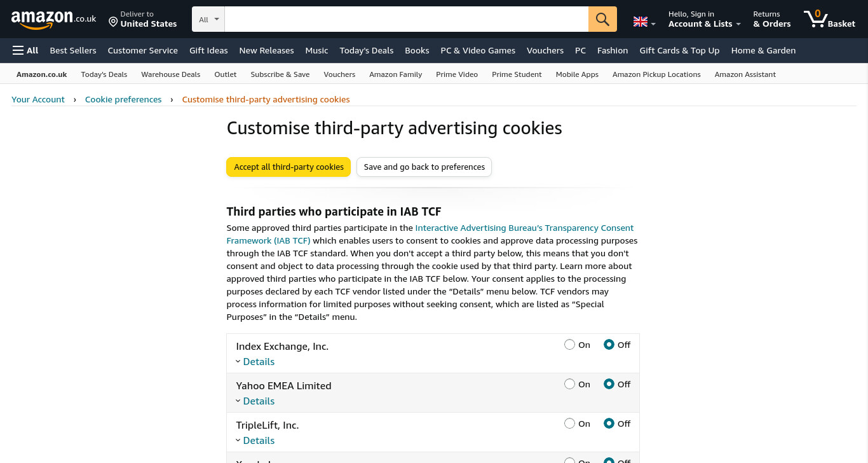Select Off for Yahoo EMEA Limited

click(x=609, y=384)
